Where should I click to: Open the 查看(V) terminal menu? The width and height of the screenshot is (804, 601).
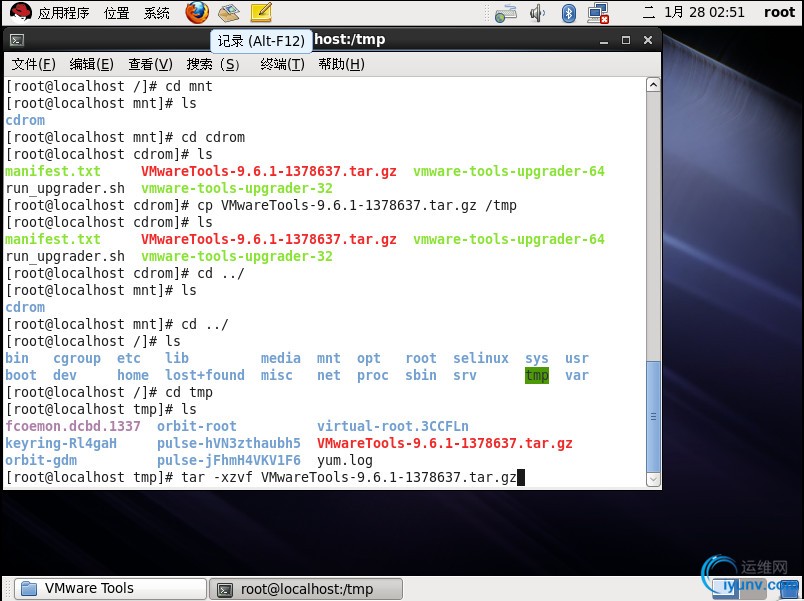(150, 64)
